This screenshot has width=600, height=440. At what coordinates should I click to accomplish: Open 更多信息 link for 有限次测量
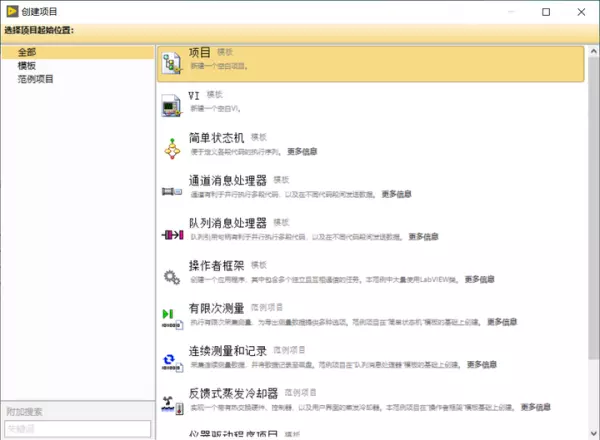pyautogui.click(x=502, y=322)
